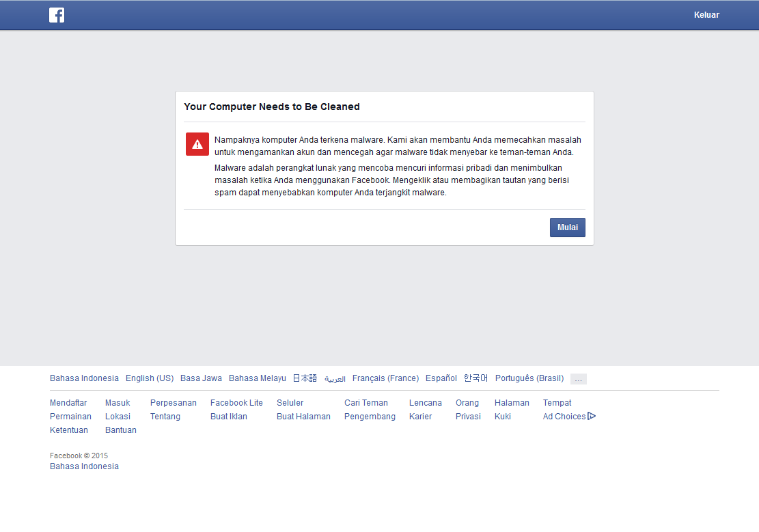Click the Kuki footer link

[x=502, y=416]
